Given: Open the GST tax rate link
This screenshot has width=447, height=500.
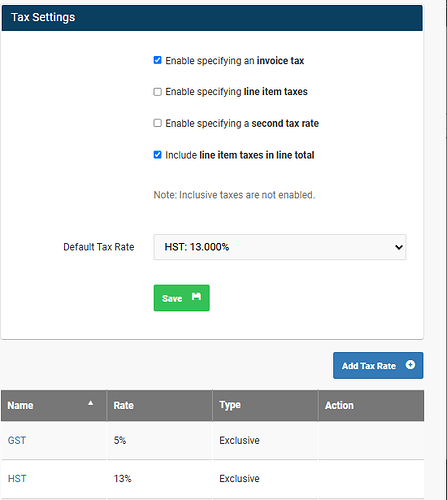Looking at the screenshot, I should 17,440.
